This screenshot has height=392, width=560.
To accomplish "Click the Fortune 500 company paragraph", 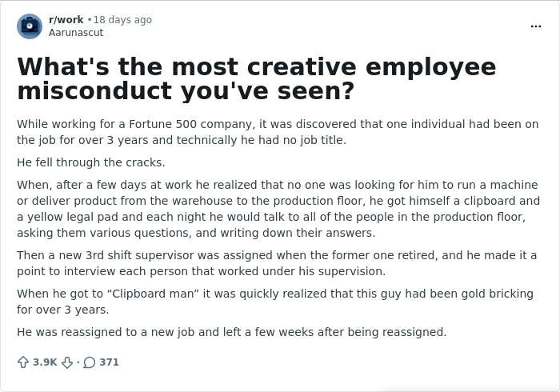I will 278,132.
